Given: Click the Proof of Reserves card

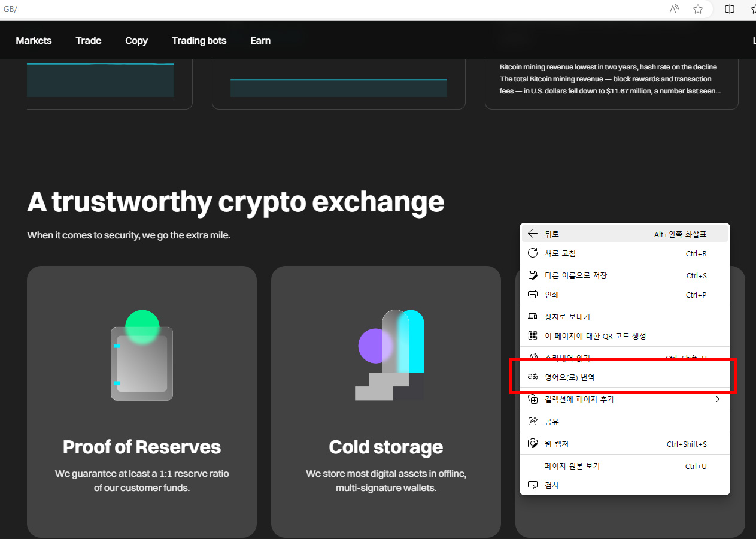Looking at the screenshot, I should coord(142,402).
